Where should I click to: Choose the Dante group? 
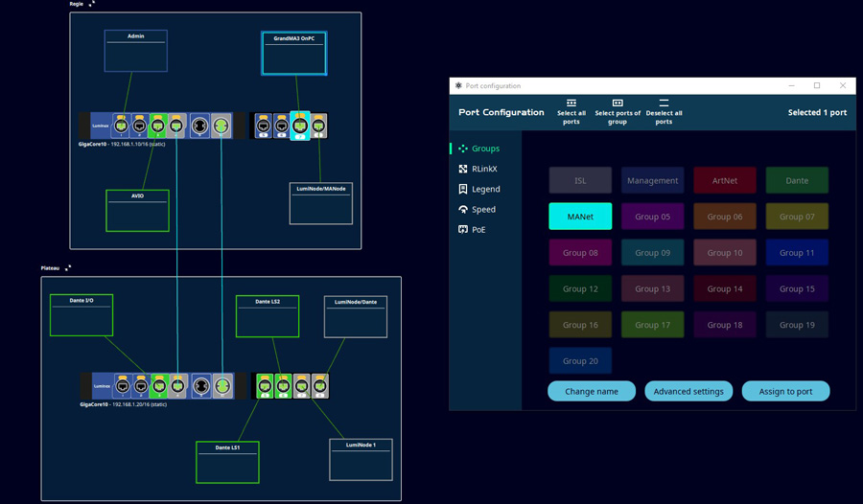click(x=797, y=180)
